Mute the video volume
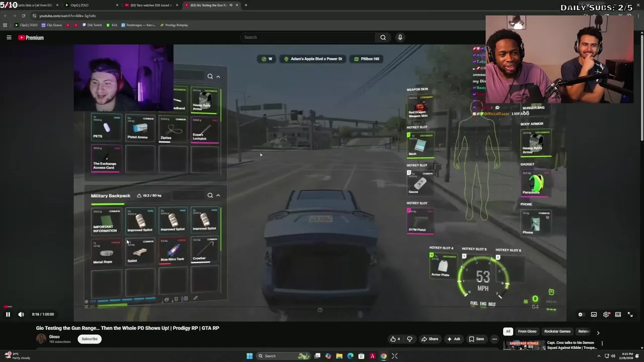Viewport: 644px width, 362px height. click(x=21, y=314)
